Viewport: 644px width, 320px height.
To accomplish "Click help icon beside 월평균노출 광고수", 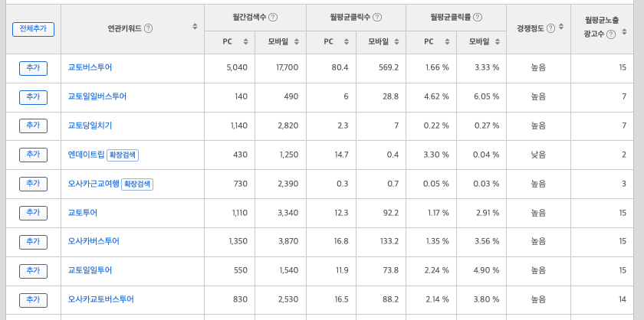I will click(x=611, y=34).
